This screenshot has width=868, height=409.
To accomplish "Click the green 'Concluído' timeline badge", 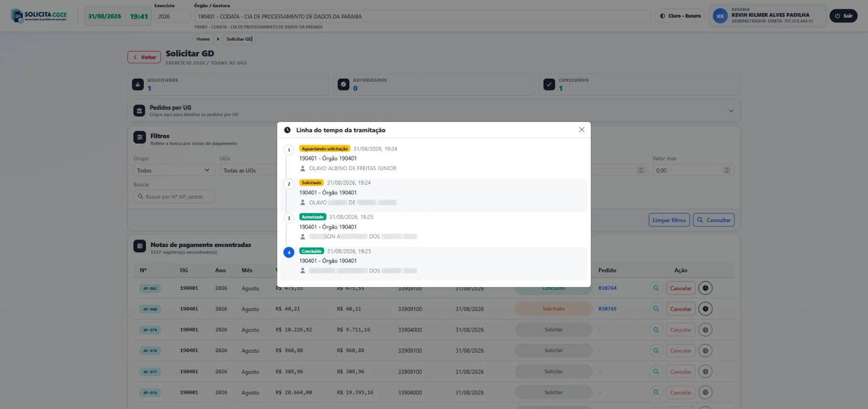I will [x=312, y=251].
